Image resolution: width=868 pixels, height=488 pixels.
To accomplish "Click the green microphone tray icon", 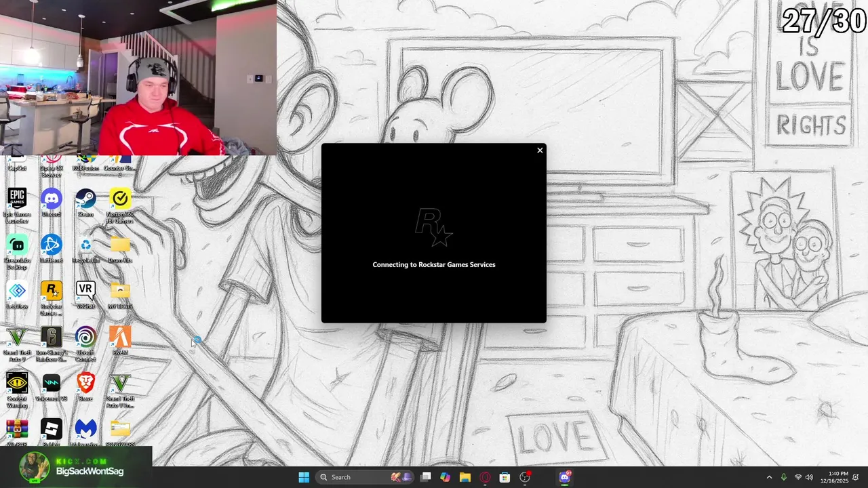I will pos(784,477).
